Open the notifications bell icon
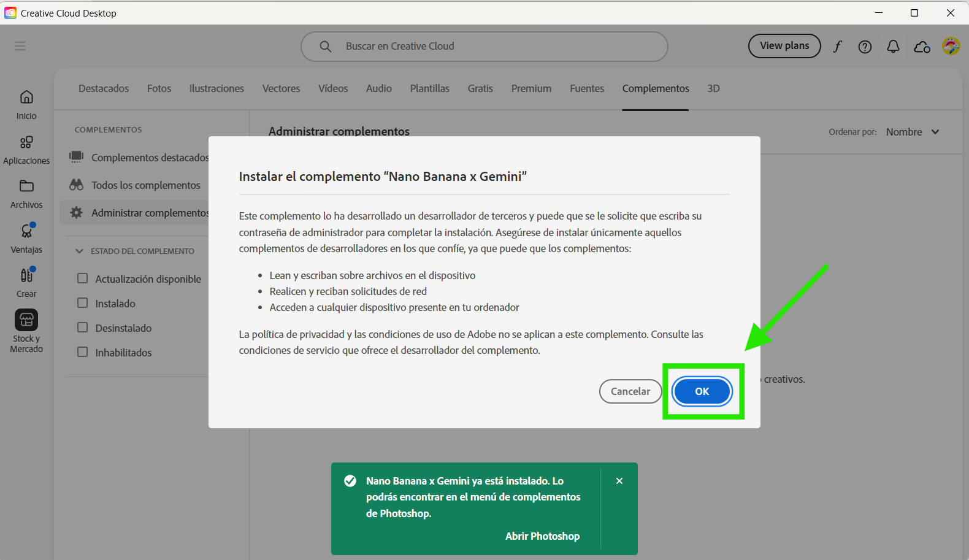This screenshot has height=560, width=969. click(x=894, y=47)
